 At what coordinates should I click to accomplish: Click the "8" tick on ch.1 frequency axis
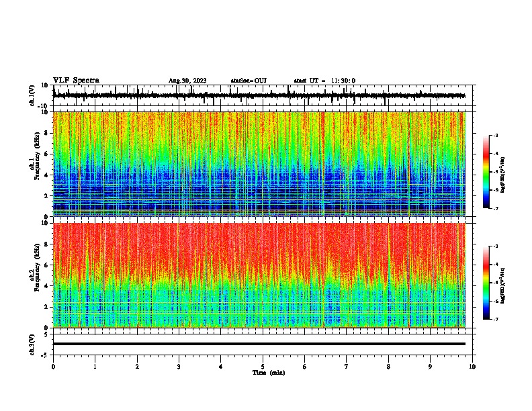pos(47,133)
